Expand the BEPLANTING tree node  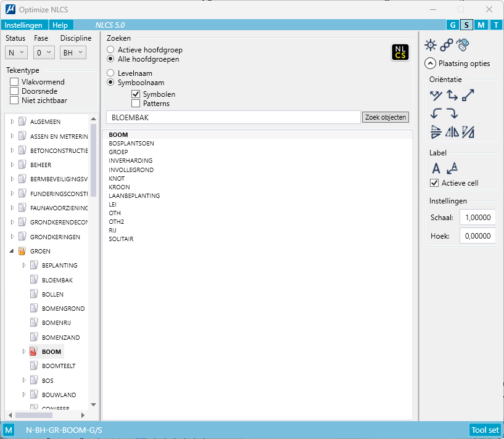pos(24,265)
